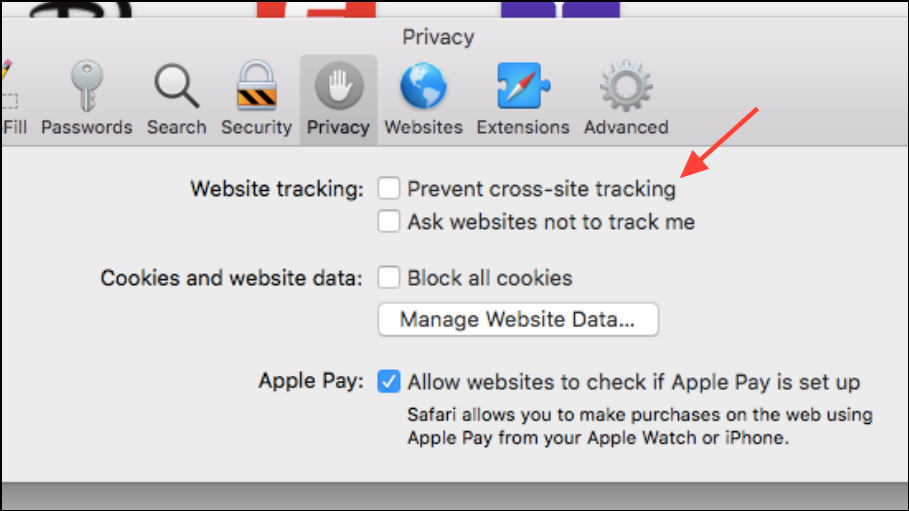This screenshot has height=511, width=909.
Task: Click the Search tab label
Action: coord(177,127)
